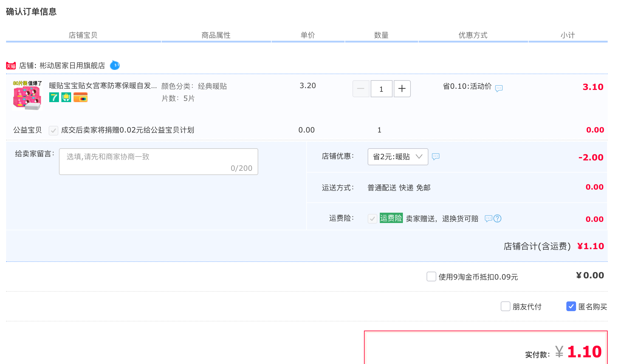Click the unit price 3.20
The image size is (618, 364).
308,86
